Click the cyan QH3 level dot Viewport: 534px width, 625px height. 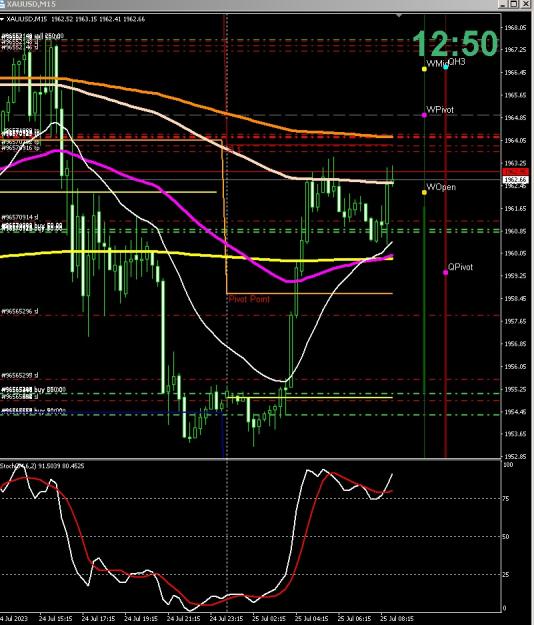[446, 67]
